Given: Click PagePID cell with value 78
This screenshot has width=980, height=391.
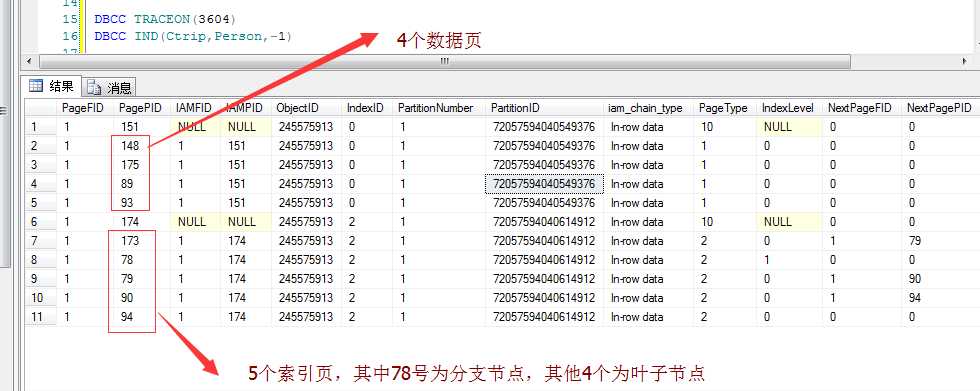Looking at the screenshot, I should click(x=142, y=260).
